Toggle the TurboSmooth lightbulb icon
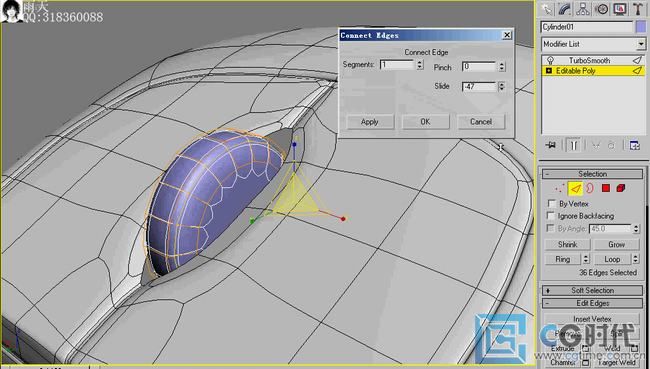650x369 pixels. tap(550, 61)
